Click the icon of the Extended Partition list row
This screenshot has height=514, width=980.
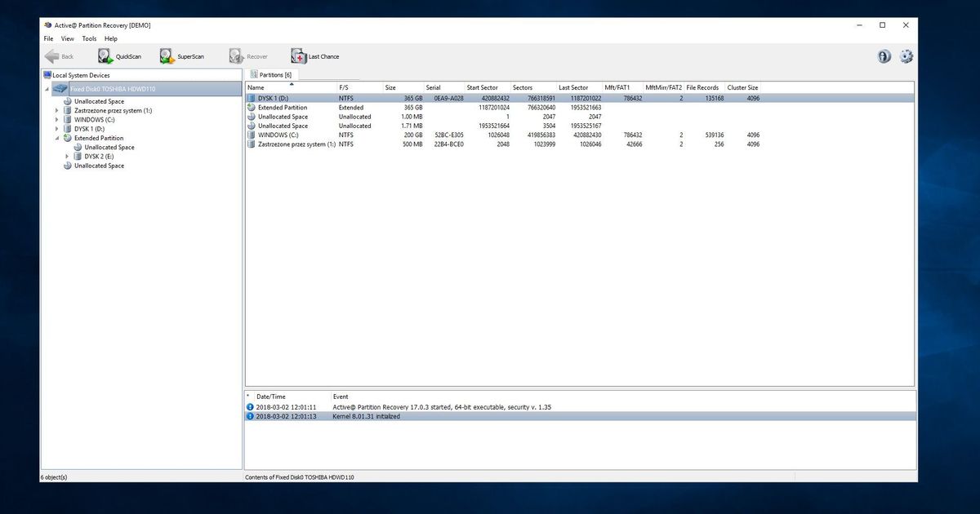(252, 107)
